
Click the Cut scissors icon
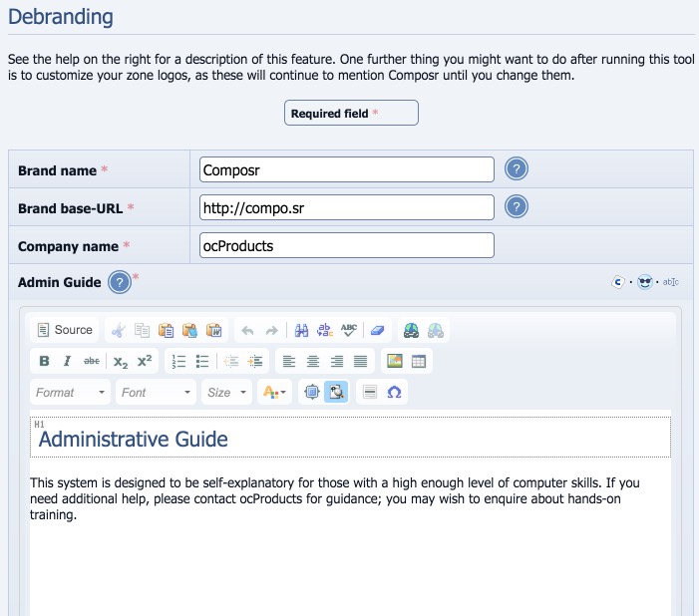118,330
